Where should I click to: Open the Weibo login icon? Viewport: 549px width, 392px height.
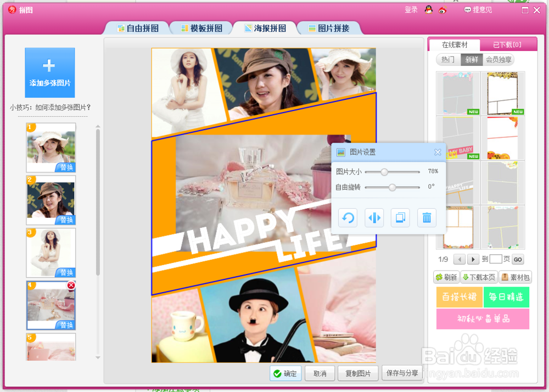coord(442,10)
